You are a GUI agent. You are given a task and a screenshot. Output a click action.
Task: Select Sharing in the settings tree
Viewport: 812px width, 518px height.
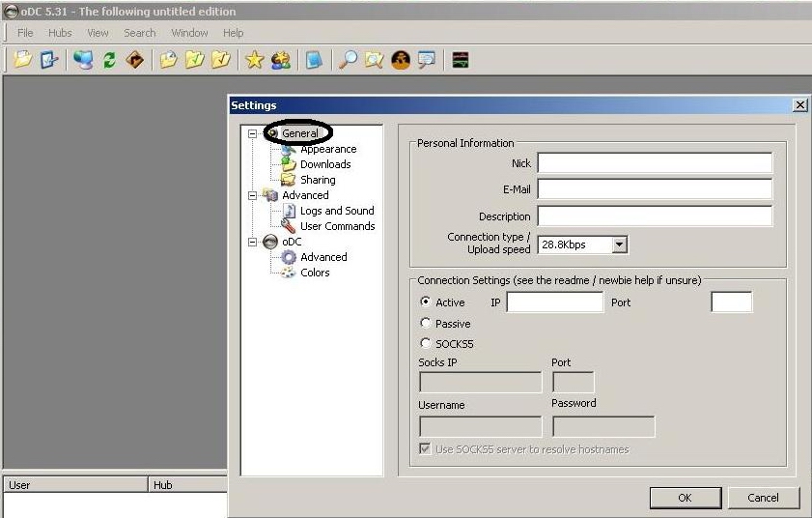point(318,180)
